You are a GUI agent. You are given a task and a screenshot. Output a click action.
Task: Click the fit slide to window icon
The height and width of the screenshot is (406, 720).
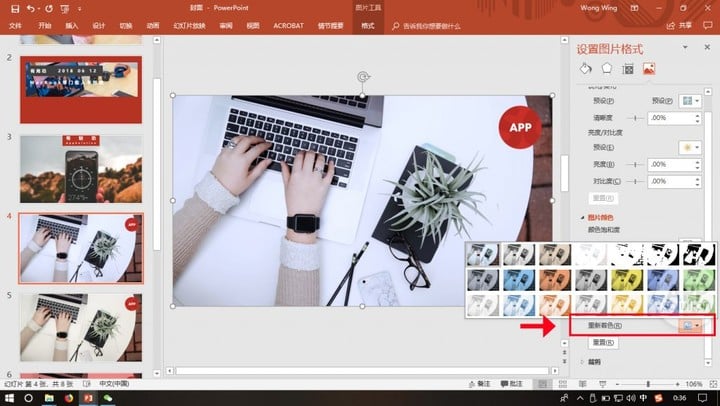pyautogui.click(x=713, y=384)
